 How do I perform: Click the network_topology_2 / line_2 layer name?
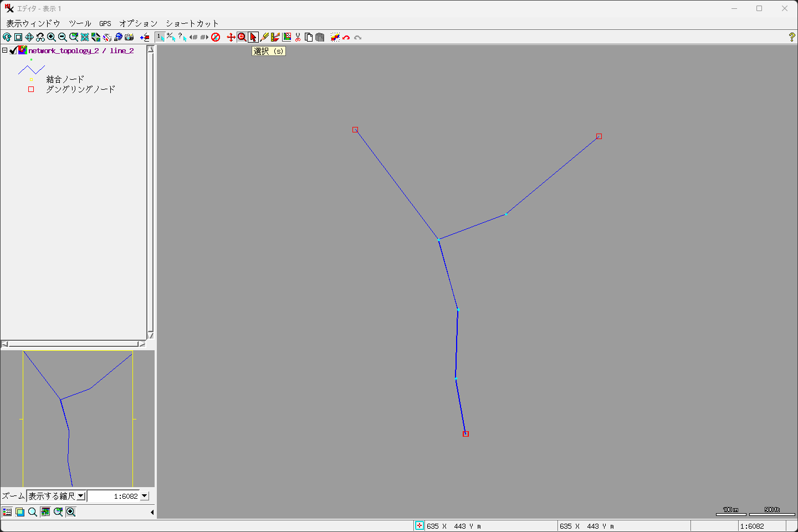click(81, 50)
